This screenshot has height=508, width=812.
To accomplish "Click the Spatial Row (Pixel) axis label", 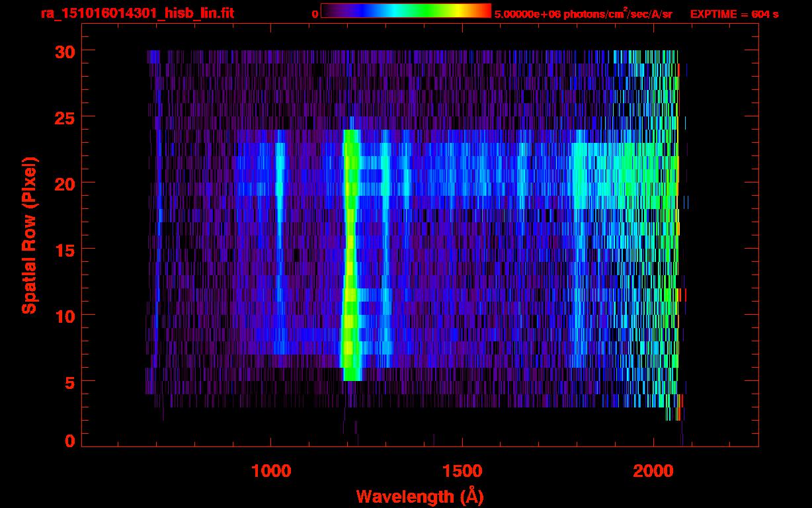I will (x=28, y=235).
